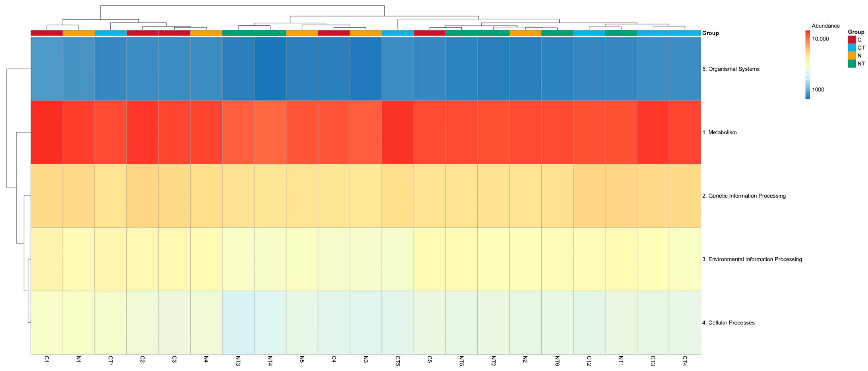Click the N3 column label
This screenshot has width=868, height=371.
[x=366, y=359]
